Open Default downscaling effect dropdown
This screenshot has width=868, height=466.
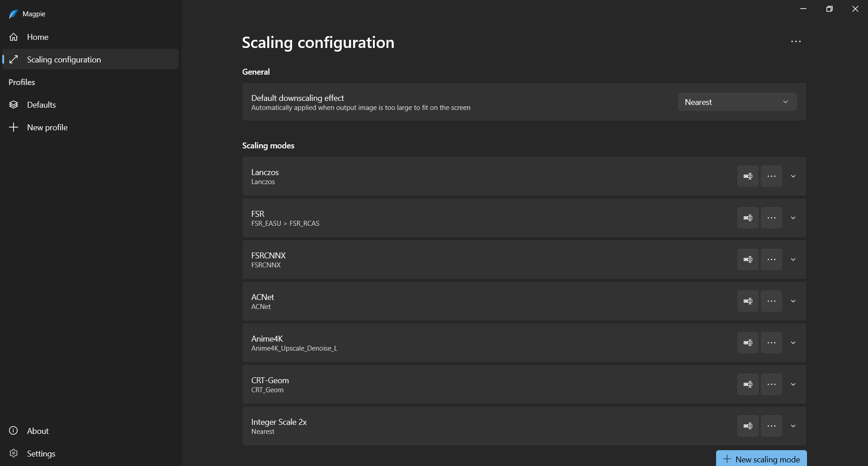point(737,102)
